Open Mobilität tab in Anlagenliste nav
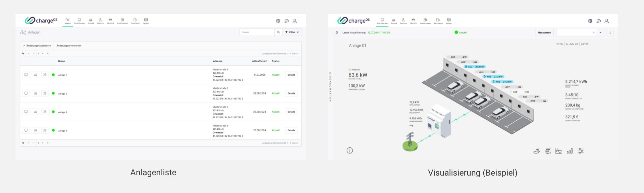 coord(110,21)
